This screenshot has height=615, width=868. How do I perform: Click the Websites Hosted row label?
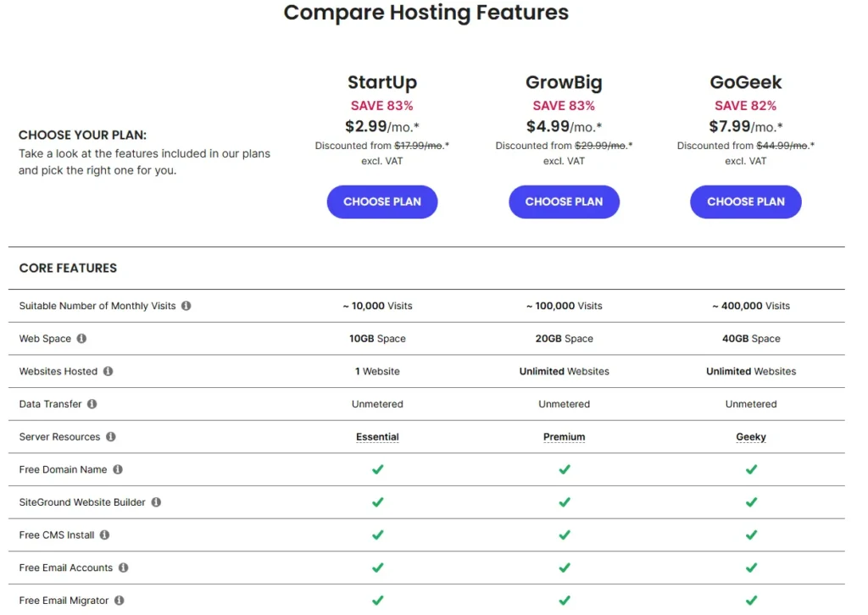58,371
